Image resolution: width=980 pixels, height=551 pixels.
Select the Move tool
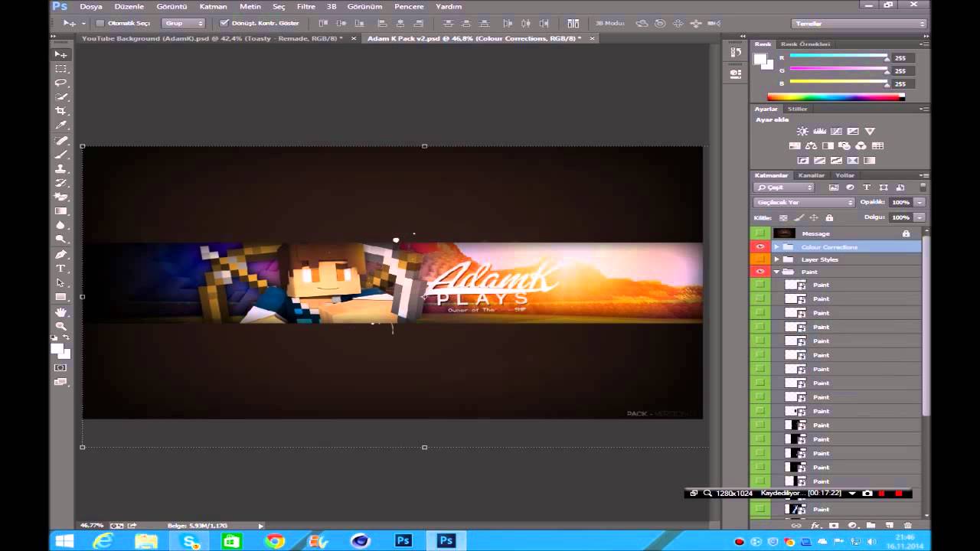60,54
